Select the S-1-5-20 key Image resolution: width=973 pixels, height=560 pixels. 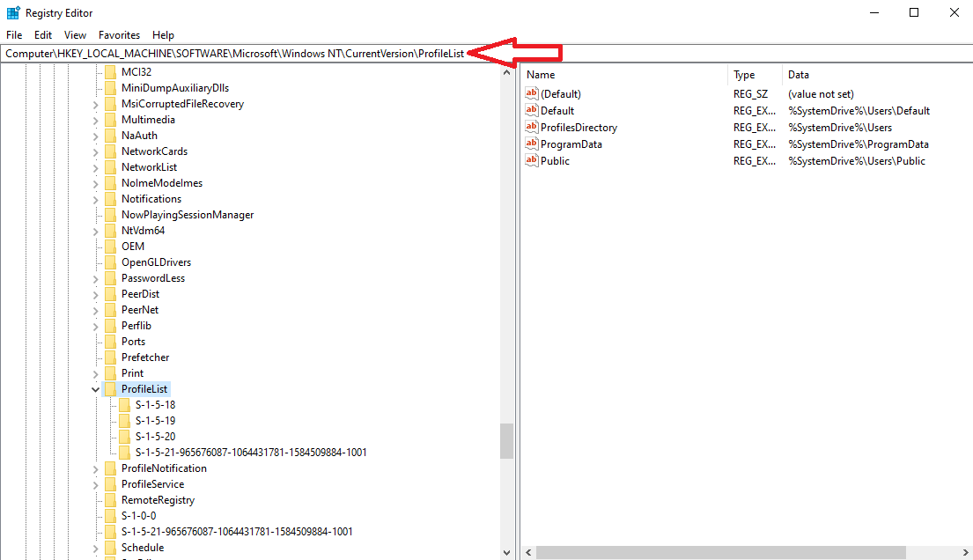tap(155, 437)
